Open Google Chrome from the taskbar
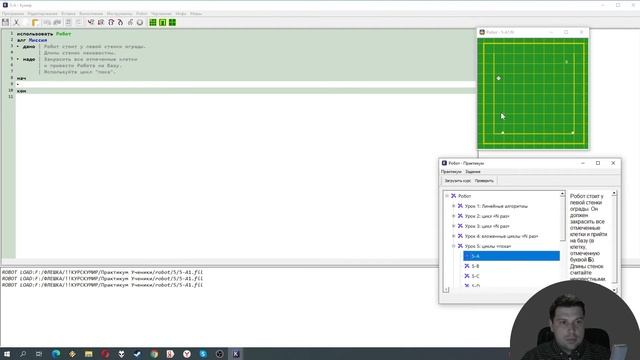640x360 pixels. click(154, 354)
